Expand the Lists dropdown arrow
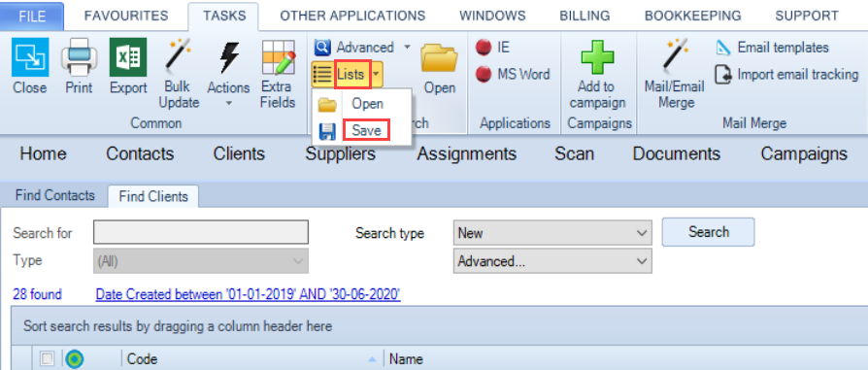This screenshot has height=370, width=868. click(377, 74)
